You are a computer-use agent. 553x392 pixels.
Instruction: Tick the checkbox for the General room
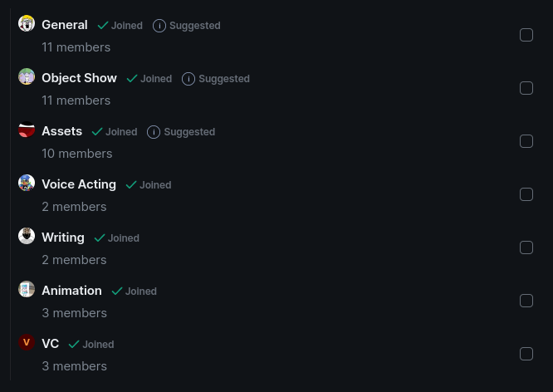526,35
